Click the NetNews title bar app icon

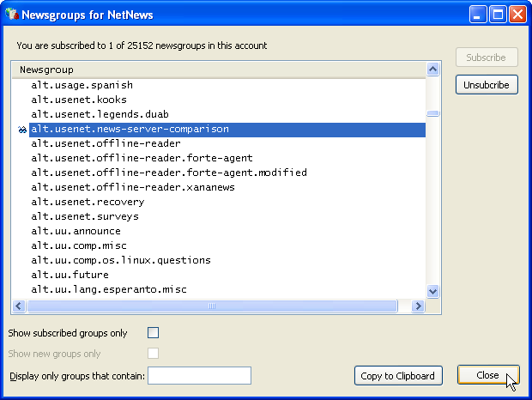11,15
